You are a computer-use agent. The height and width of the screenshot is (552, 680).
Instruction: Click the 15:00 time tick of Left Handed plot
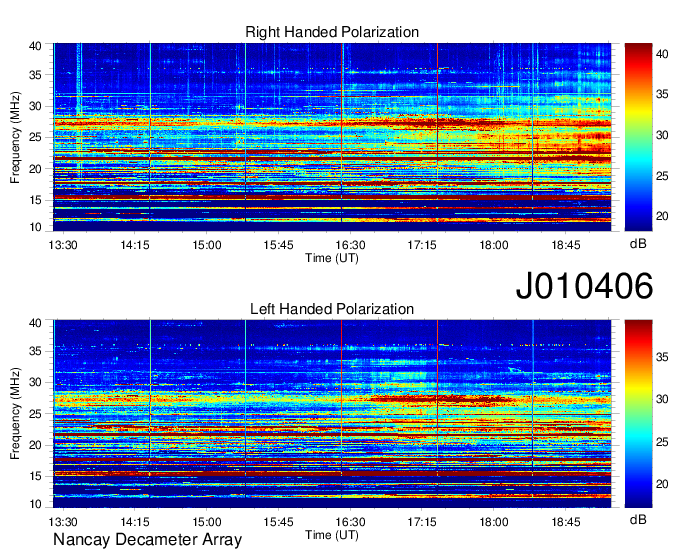tap(207, 522)
